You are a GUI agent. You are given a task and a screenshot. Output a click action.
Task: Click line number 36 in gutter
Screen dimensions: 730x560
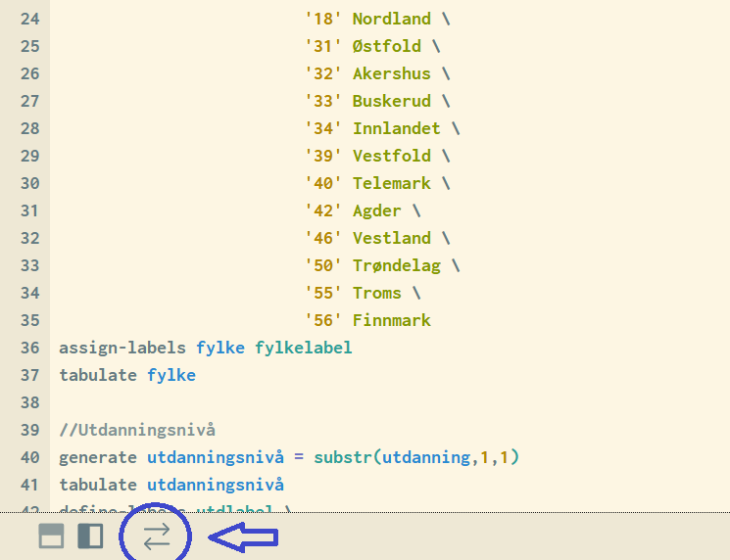click(x=29, y=348)
